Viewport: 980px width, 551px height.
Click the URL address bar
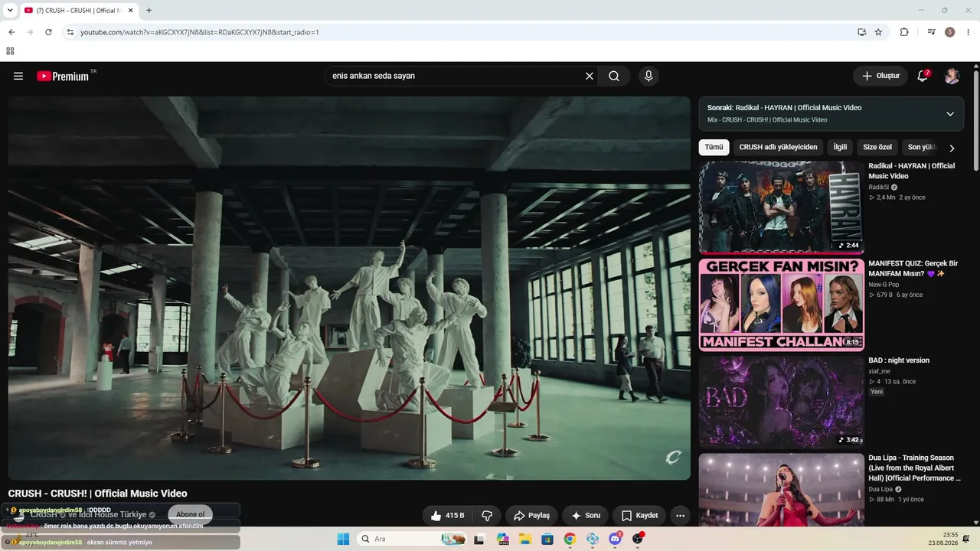pyautogui.click(x=459, y=32)
